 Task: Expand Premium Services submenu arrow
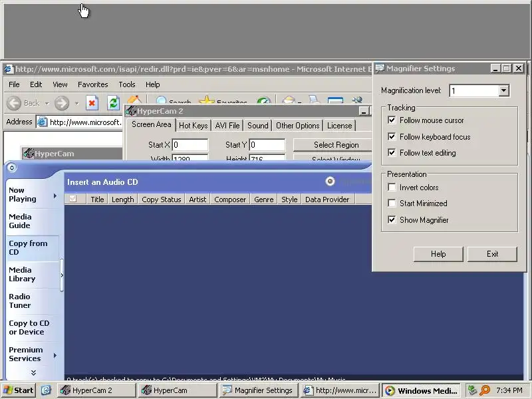point(55,355)
